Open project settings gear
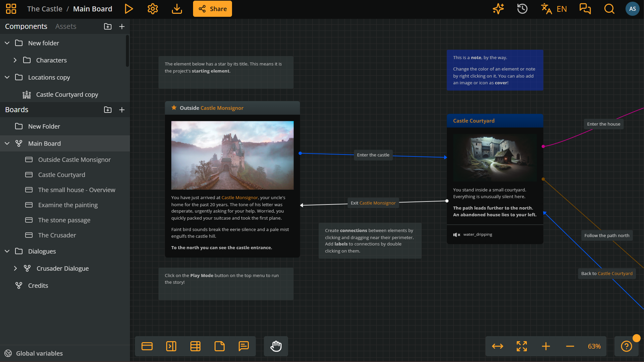 [x=152, y=9]
